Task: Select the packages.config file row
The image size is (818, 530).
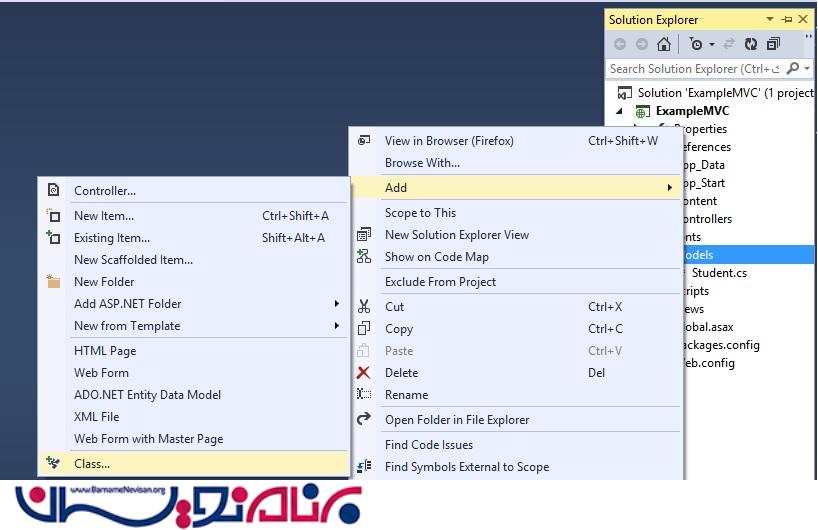Action: (721, 345)
